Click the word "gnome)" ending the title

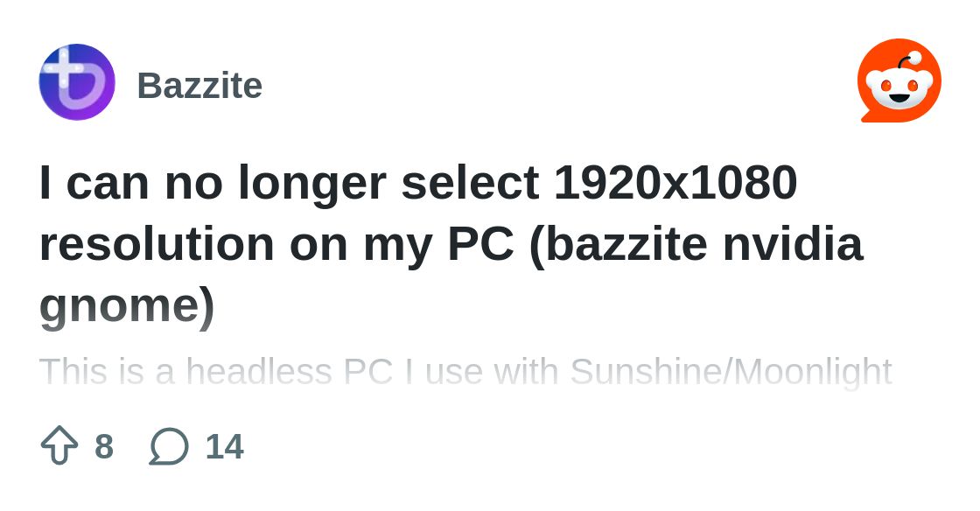[127, 306]
